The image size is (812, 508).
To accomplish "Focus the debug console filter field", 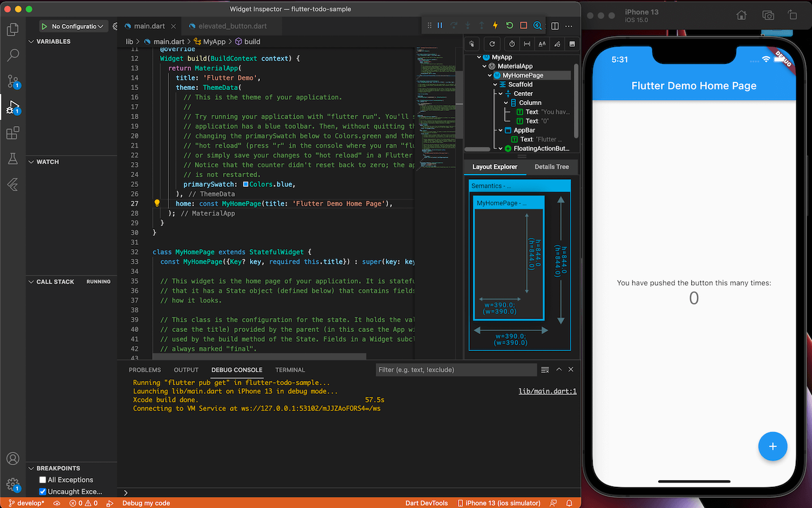I will [456, 370].
